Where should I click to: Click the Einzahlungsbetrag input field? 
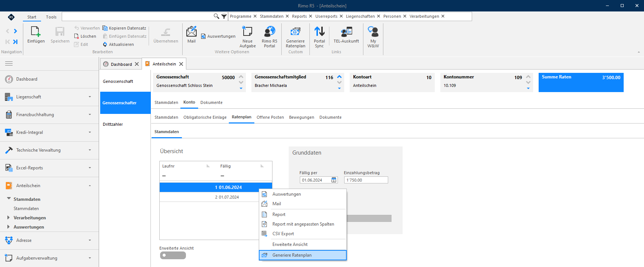point(366,180)
